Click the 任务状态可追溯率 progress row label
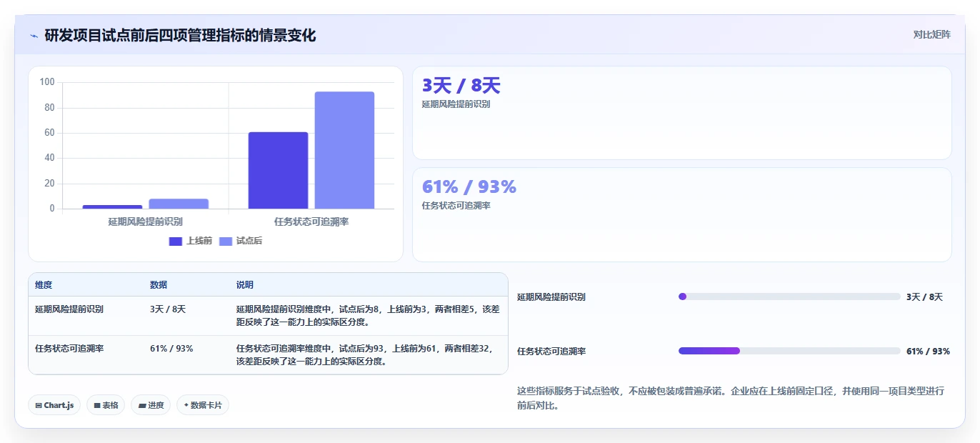980x443 pixels. (551, 352)
